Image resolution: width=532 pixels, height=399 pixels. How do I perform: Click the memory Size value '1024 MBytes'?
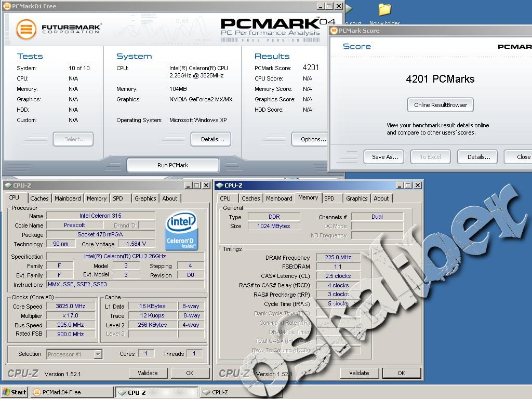point(274,226)
